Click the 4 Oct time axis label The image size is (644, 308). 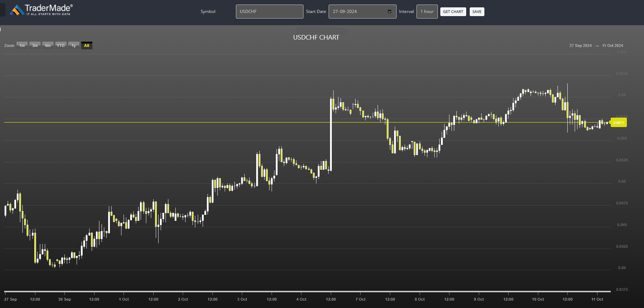[301, 299]
